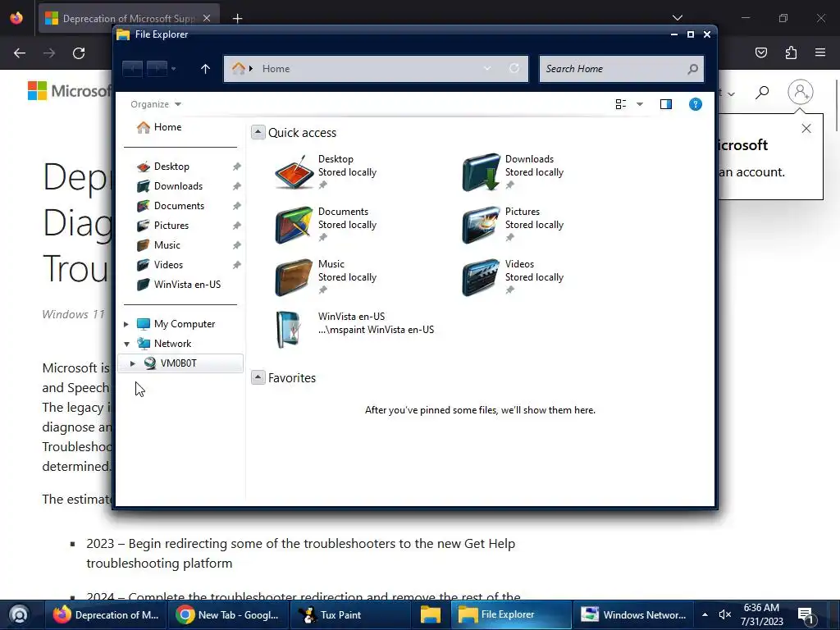Reload the page in Firefox
This screenshot has width=840, height=630.
pyautogui.click(x=79, y=53)
